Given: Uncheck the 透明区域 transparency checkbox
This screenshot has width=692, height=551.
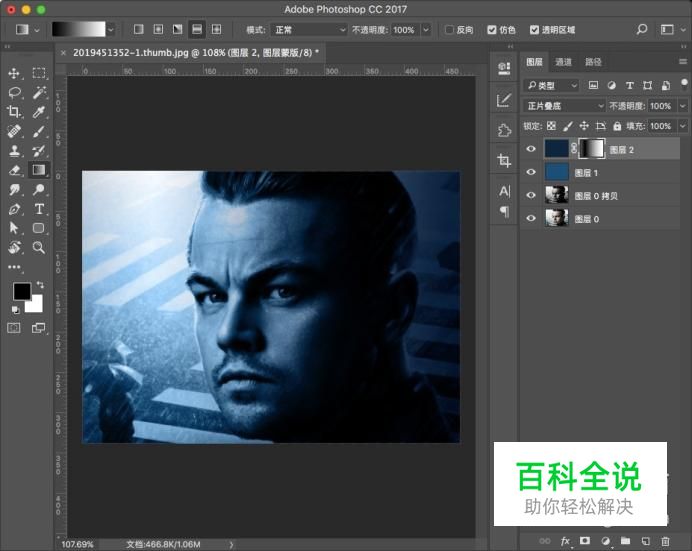Looking at the screenshot, I should tap(534, 30).
